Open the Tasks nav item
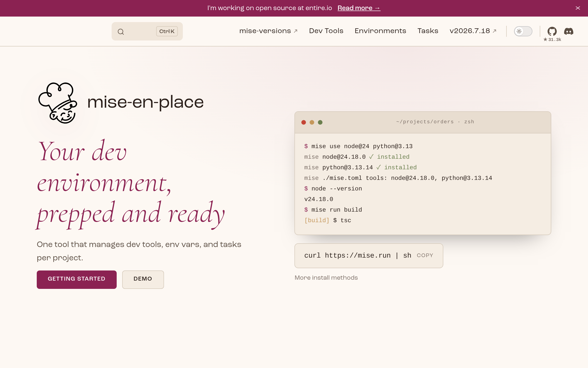The width and height of the screenshot is (588, 368). tap(428, 31)
